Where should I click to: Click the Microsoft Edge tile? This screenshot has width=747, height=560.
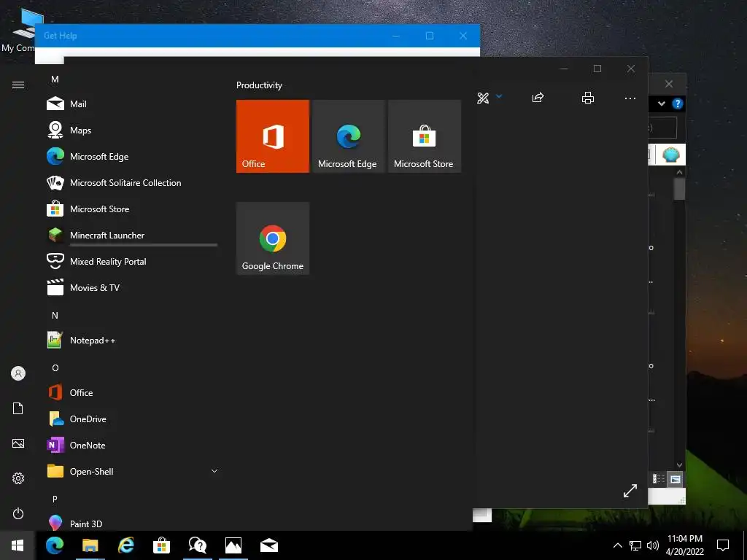coord(348,136)
